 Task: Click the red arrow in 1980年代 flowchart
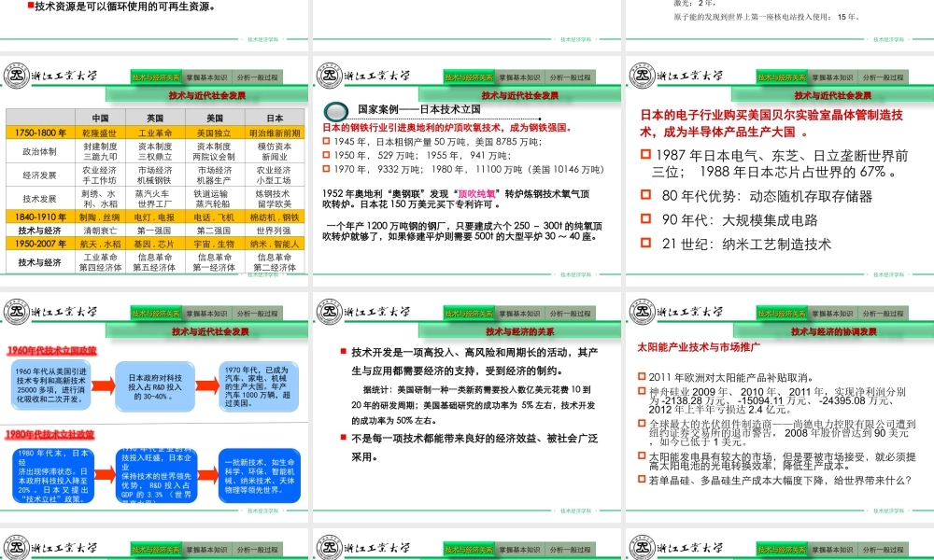[x=105, y=474]
